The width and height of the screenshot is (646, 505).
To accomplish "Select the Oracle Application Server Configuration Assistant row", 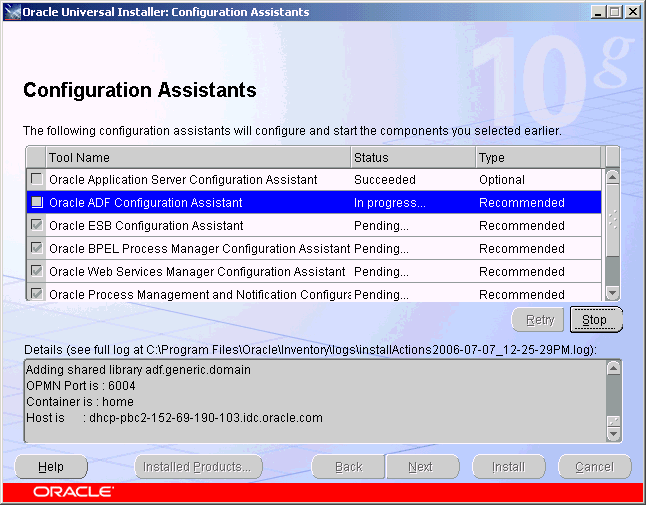I will (x=314, y=179).
